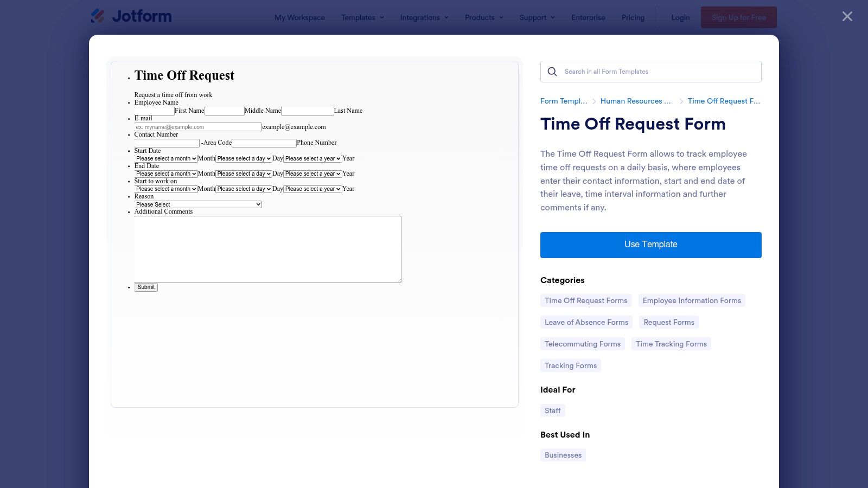Image resolution: width=868 pixels, height=488 pixels.
Task: Click the E-mail input field
Action: click(198, 127)
